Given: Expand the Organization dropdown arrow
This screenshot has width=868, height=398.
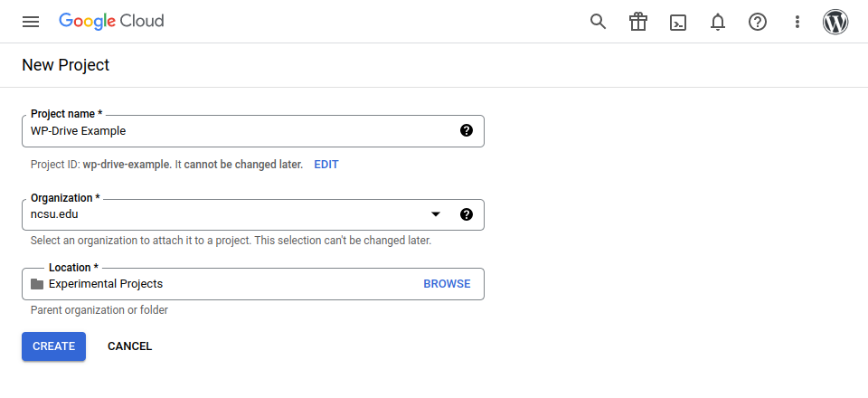Looking at the screenshot, I should pyautogui.click(x=436, y=214).
